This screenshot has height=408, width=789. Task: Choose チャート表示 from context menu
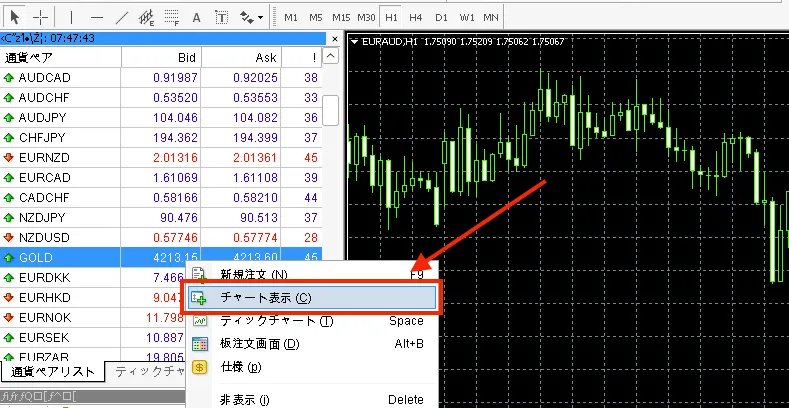click(265, 298)
